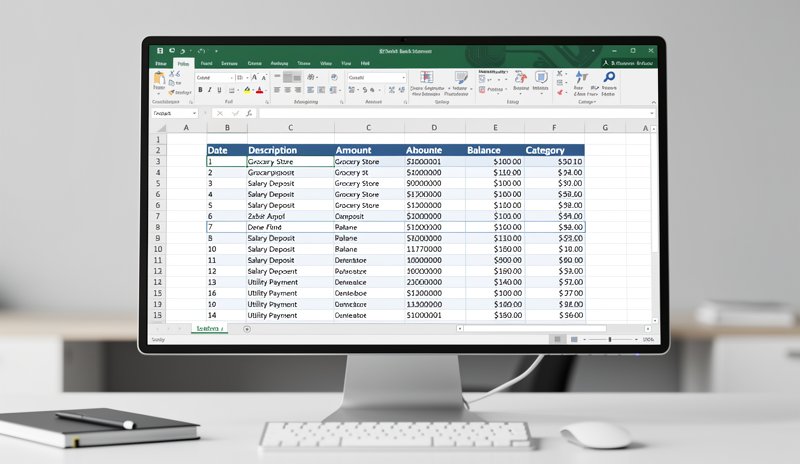Click the Find magnifying glass icon

pyautogui.click(x=609, y=77)
